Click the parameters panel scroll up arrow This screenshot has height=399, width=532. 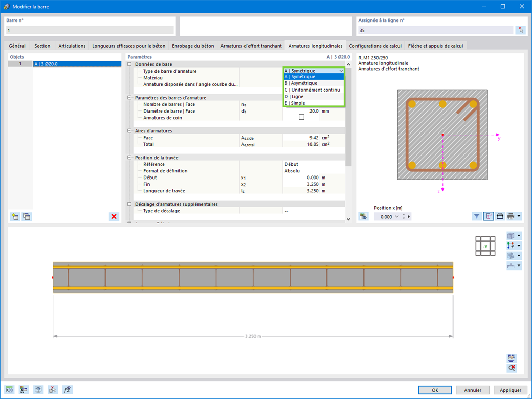[348, 64]
